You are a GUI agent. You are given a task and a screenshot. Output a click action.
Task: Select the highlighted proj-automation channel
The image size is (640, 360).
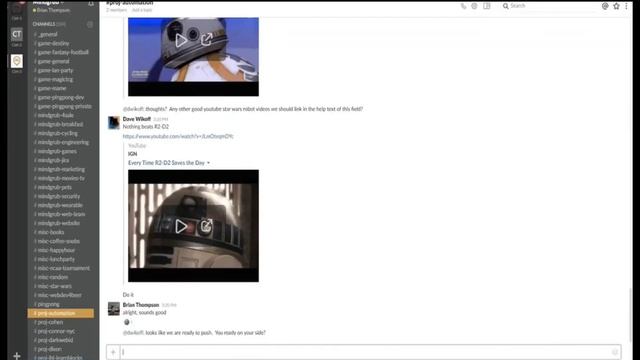[61, 313]
